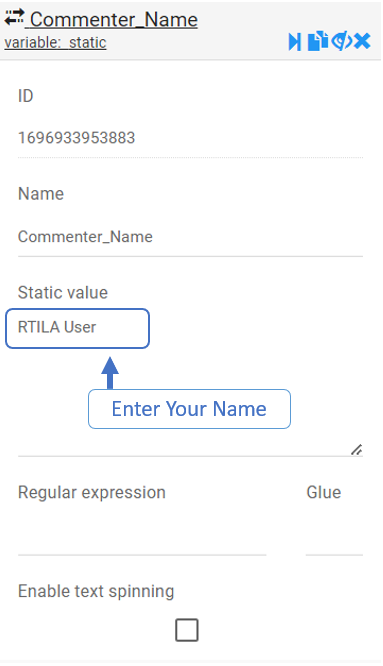Click the ID field label
Viewport: 383px width, 666px height.
[25, 96]
